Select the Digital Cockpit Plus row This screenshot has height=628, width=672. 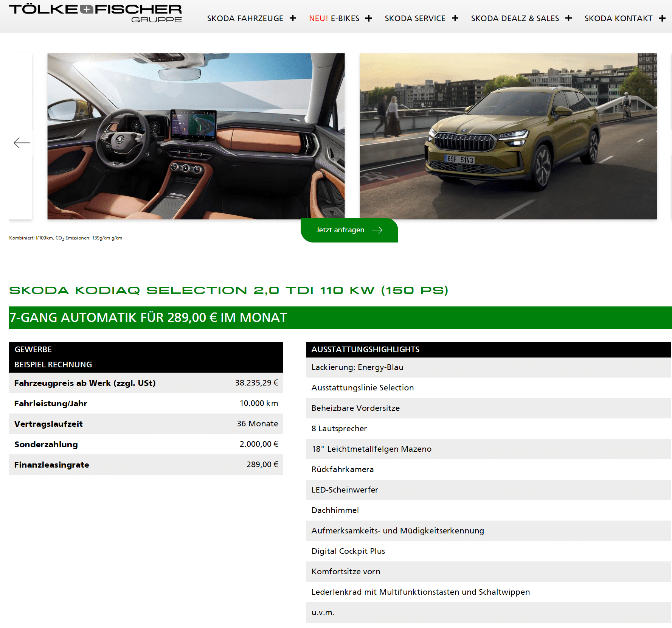(x=489, y=551)
